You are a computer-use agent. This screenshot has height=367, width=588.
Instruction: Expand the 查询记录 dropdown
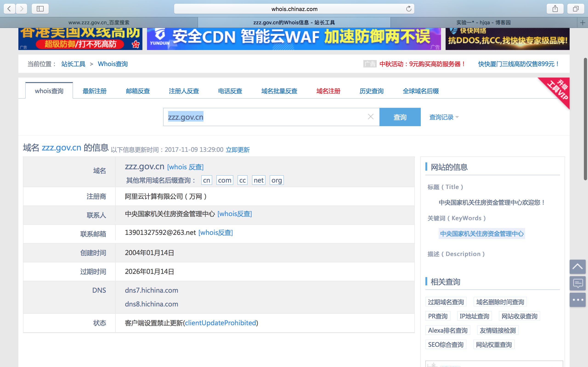tap(444, 117)
